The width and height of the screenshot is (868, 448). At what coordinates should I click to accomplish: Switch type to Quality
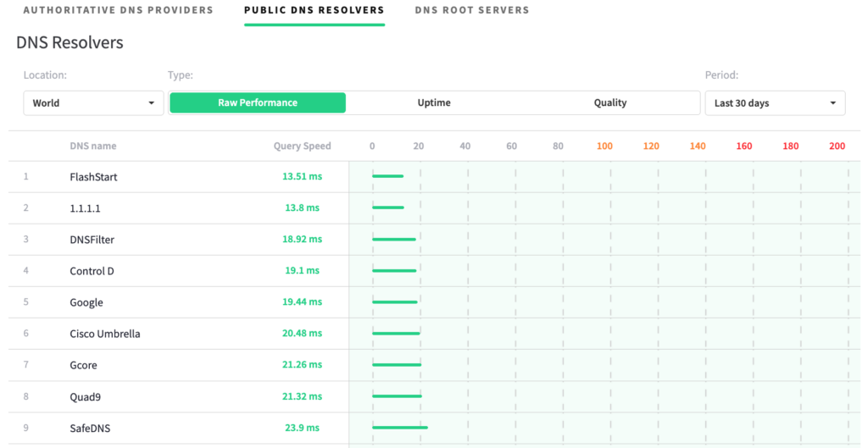coord(610,102)
